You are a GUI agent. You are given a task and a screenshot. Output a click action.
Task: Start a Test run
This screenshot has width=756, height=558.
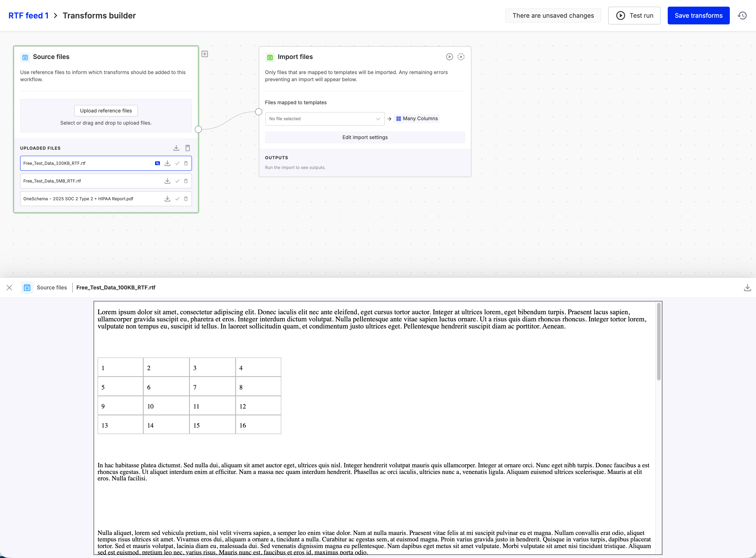tap(634, 16)
